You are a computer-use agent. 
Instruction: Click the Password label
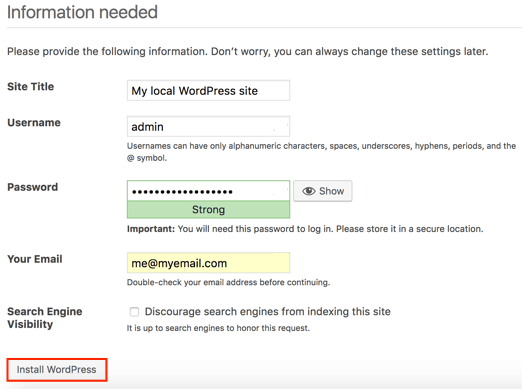(x=33, y=187)
